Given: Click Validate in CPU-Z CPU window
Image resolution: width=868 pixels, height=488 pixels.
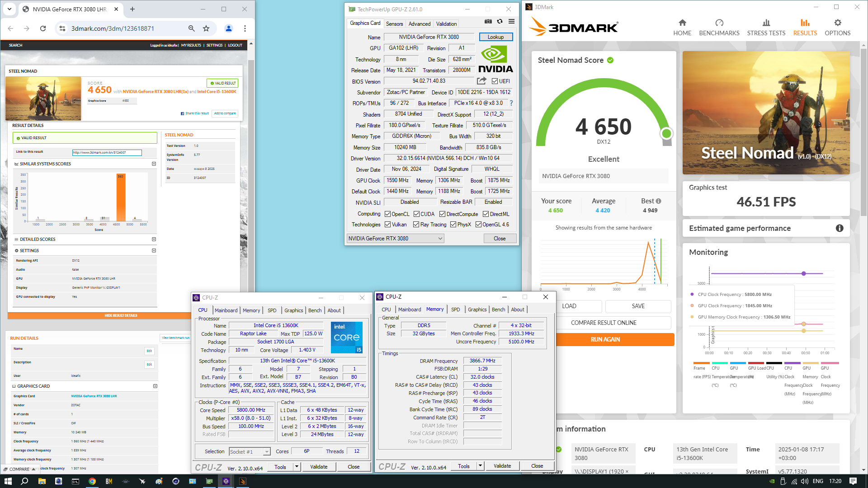Looking at the screenshot, I should pos(319,467).
